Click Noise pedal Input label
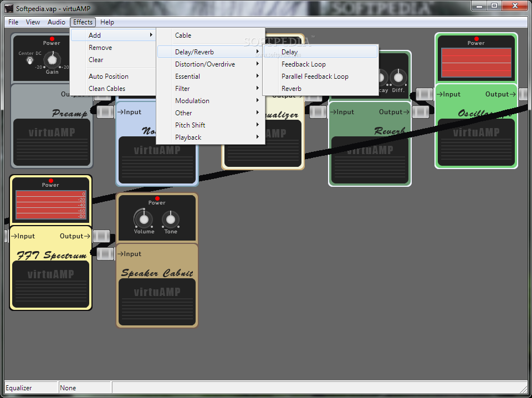Image resolution: width=532 pixels, height=398 pixels. (x=129, y=112)
